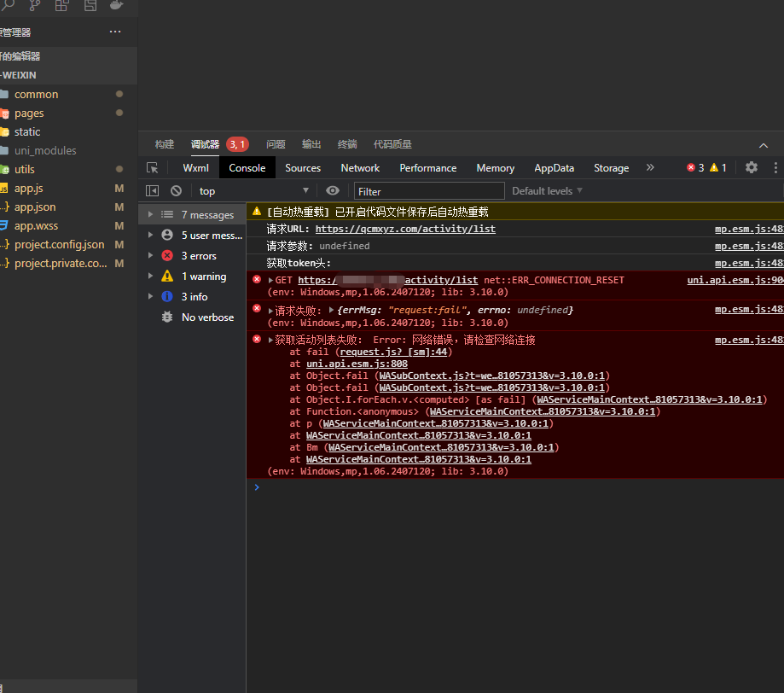Open the uni.api.esm.js:90 source link on GET row

tap(735, 280)
